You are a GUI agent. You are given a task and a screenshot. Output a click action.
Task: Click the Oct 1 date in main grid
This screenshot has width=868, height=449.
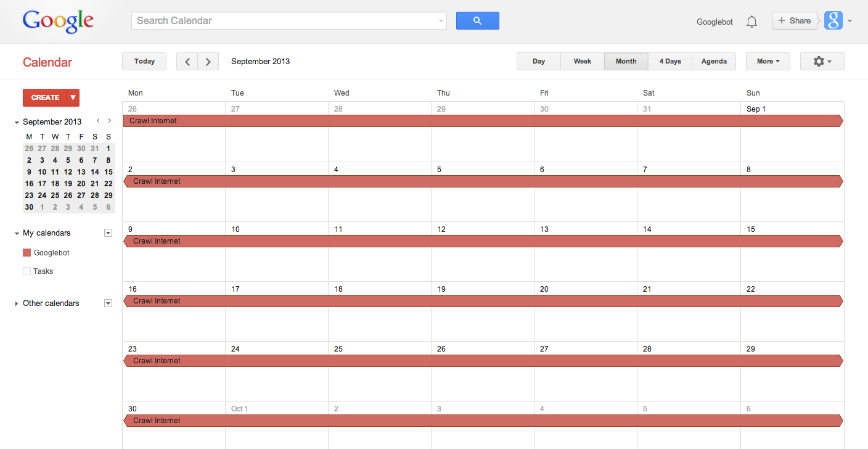point(239,409)
